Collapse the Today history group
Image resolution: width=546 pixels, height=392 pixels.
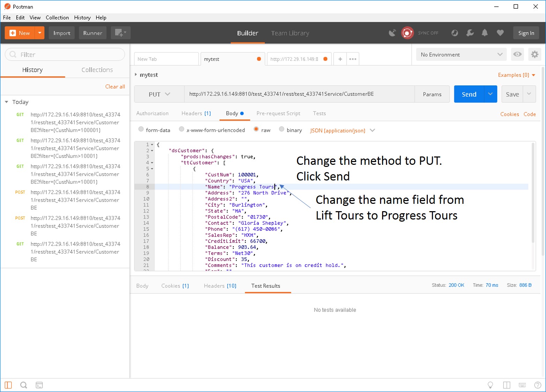coord(7,102)
